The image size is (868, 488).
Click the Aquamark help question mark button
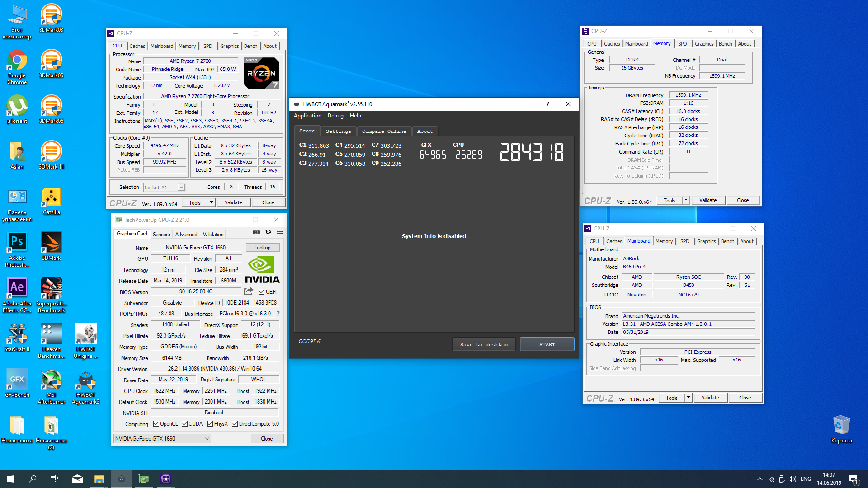[547, 104]
